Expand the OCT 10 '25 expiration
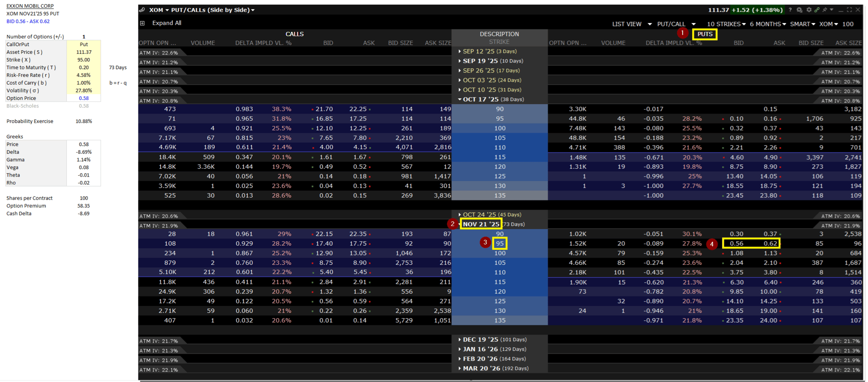The height and width of the screenshot is (382, 868). [490, 90]
